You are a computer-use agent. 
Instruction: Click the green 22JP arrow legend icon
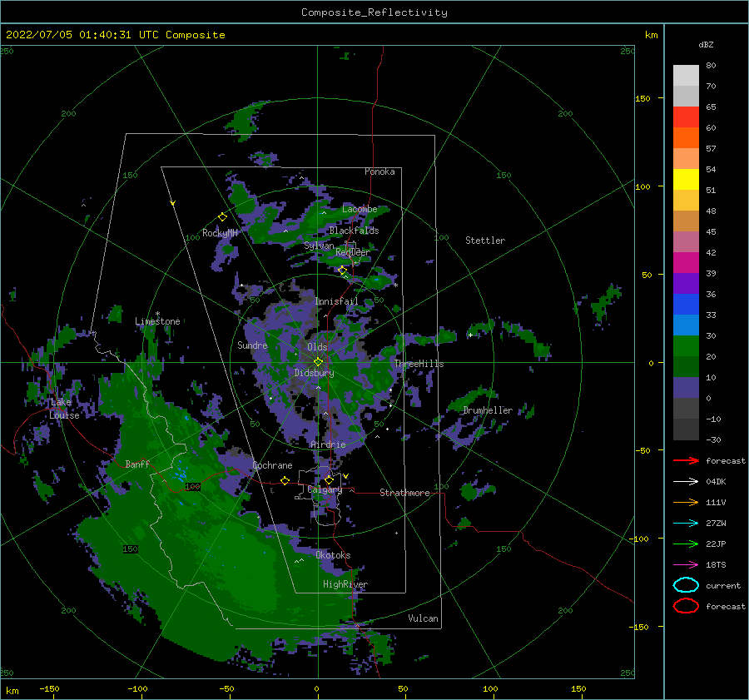tap(686, 544)
